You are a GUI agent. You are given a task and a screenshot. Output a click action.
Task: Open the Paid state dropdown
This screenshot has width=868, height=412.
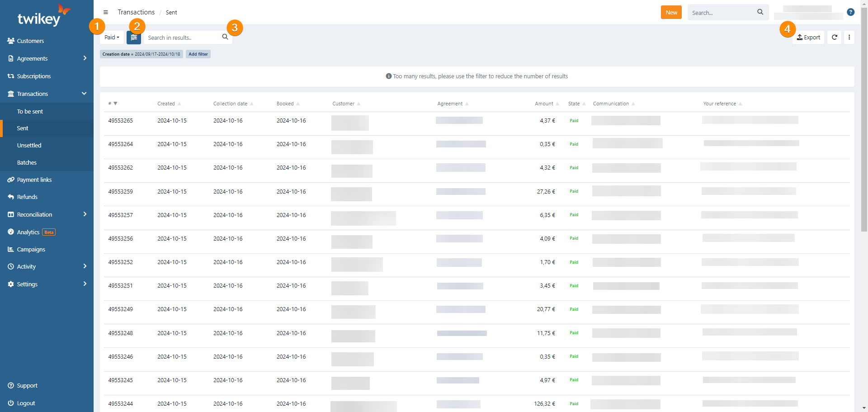(112, 38)
